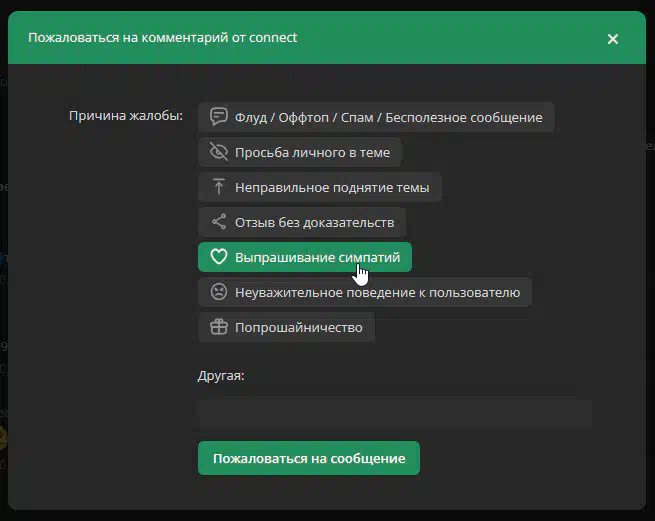Click the heart icon on the highlighted reason
The width and height of the screenshot is (655, 521).
coord(218,257)
